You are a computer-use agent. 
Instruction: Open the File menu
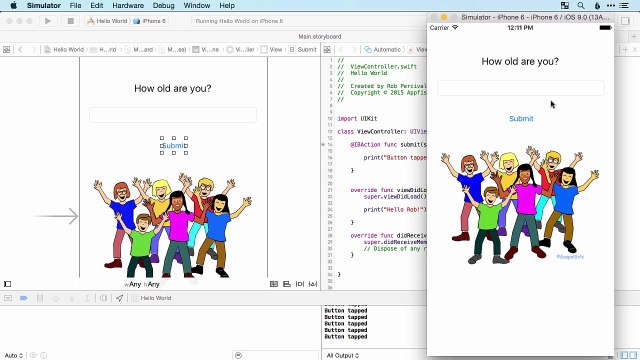[76, 5]
